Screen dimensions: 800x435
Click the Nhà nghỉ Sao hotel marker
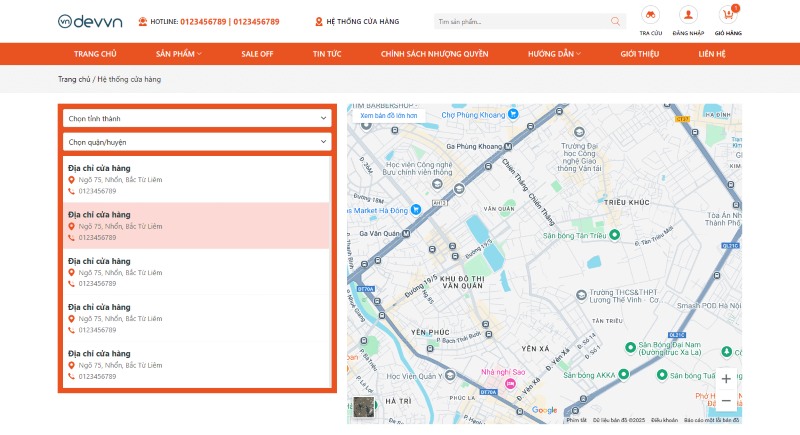pos(510,383)
